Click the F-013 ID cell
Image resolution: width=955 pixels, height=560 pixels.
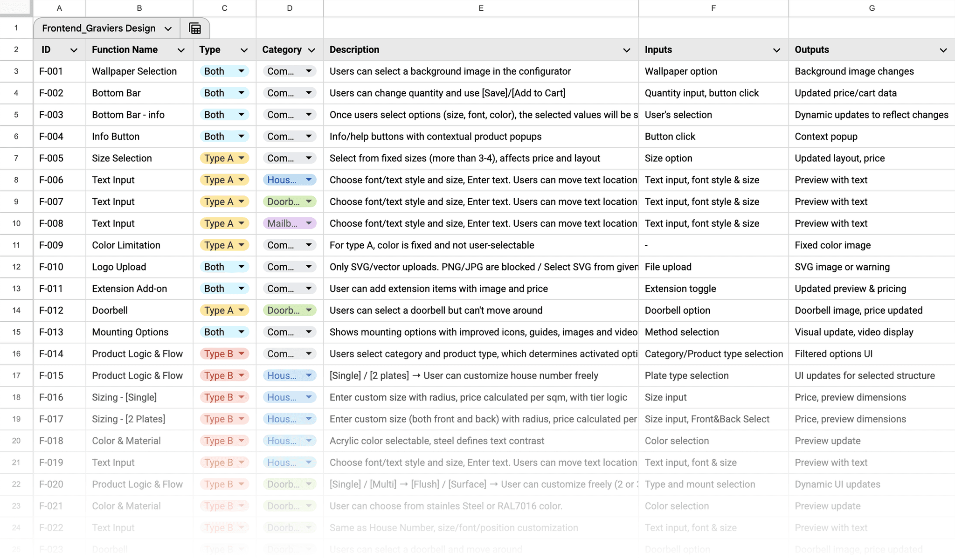coord(59,332)
